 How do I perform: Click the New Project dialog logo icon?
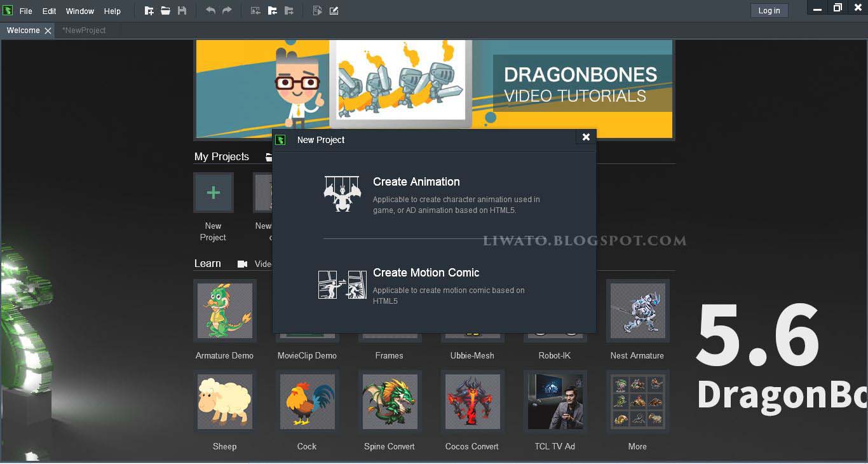(280, 140)
